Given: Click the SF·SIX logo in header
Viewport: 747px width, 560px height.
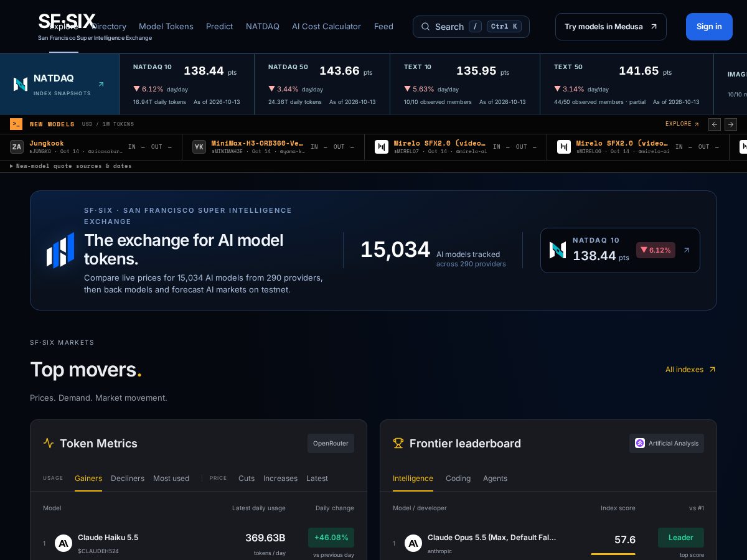Looking at the screenshot, I should 68,21.
